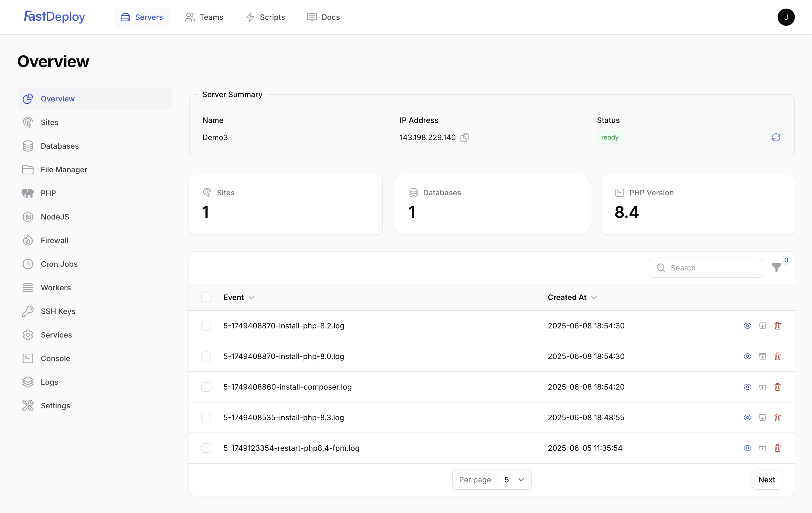Focus the Search events field
The image size is (812, 513).
706,268
